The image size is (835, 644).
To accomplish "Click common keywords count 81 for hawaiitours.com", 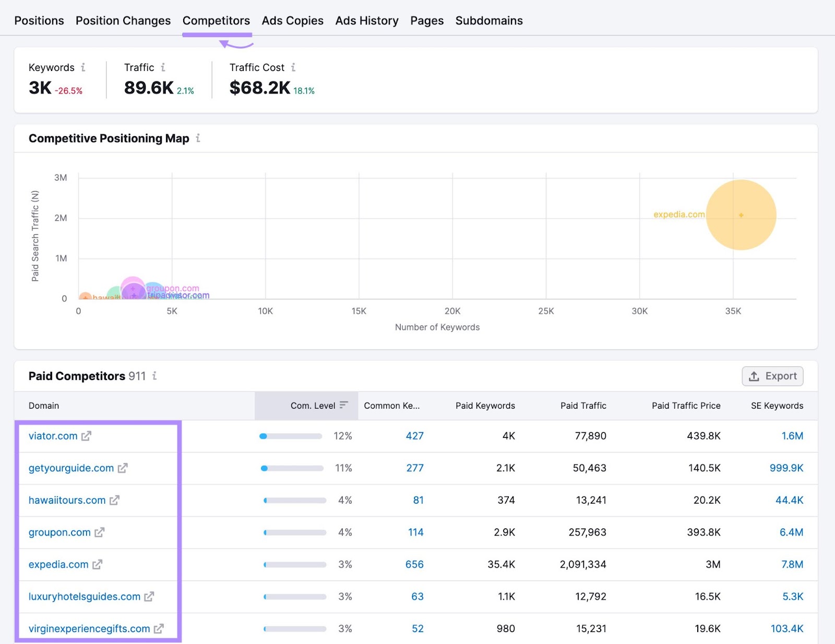I will pyautogui.click(x=419, y=500).
